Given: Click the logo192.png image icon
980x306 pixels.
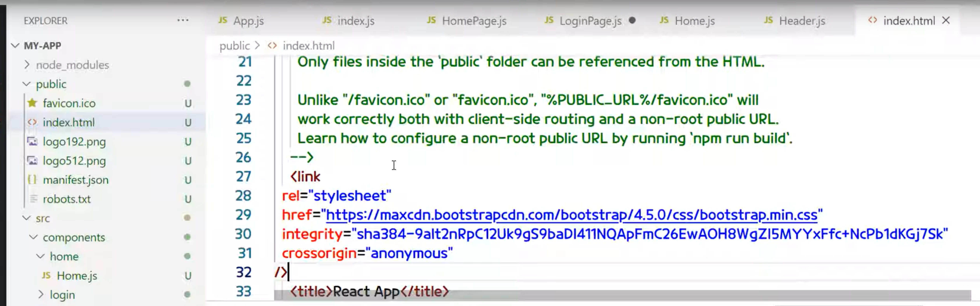Looking at the screenshot, I should [32, 141].
